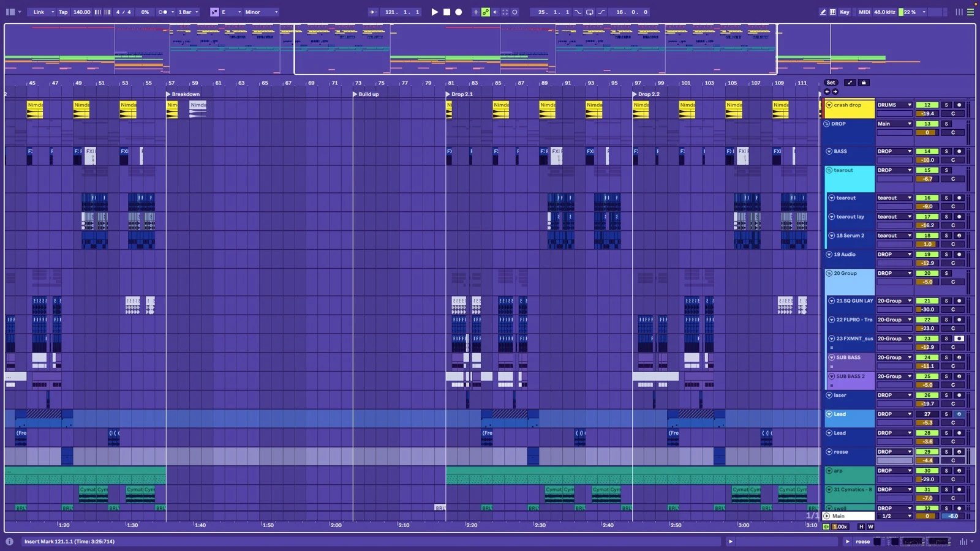This screenshot has width=980, height=551.
Task: Click the 4 / 4 time signature field
Action: pyautogui.click(x=123, y=12)
